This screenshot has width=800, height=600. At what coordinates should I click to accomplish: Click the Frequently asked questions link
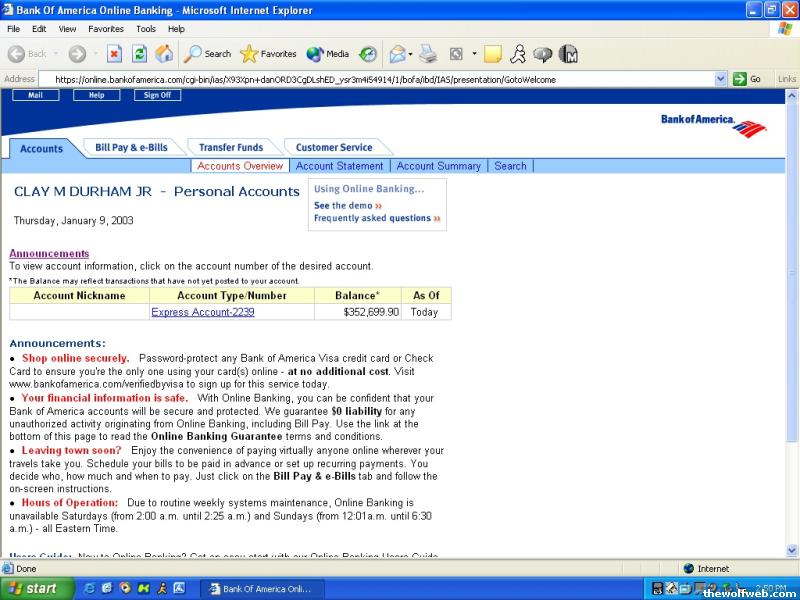pos(372,218)
